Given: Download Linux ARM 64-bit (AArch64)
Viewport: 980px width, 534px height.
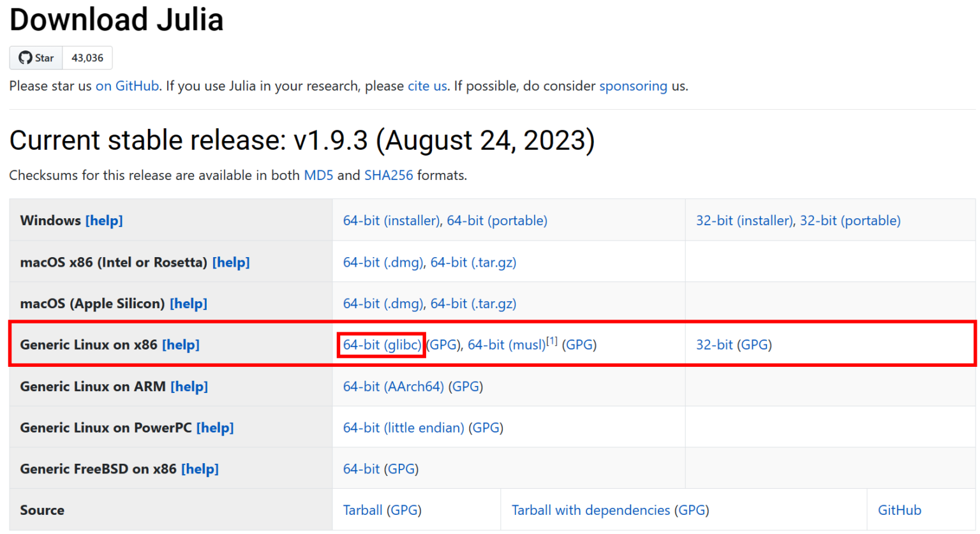Looking at the screenshot, I should [x=394, y=387].
